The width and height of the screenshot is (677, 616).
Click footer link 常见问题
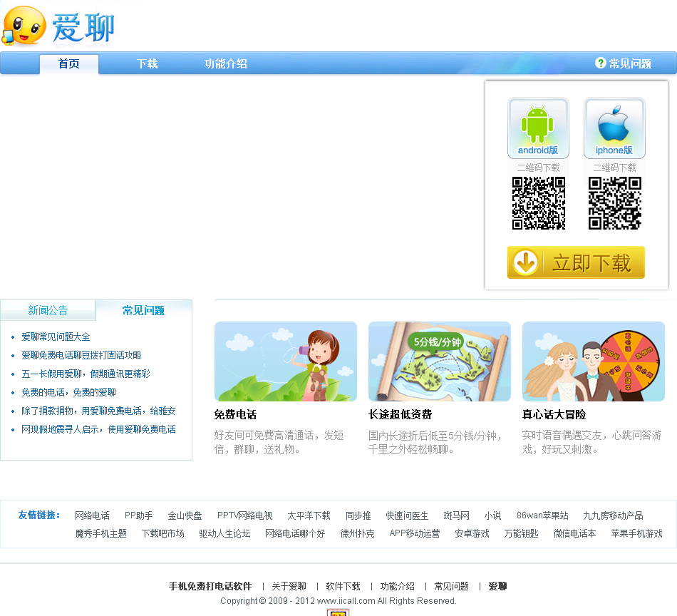pos(452,586)
